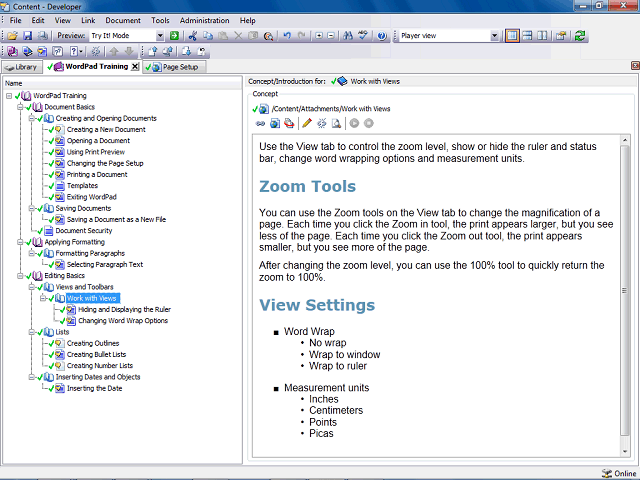Select Creating Bullet Lists topic
This screenshot has width=640, height=480.
click(96, 355)
